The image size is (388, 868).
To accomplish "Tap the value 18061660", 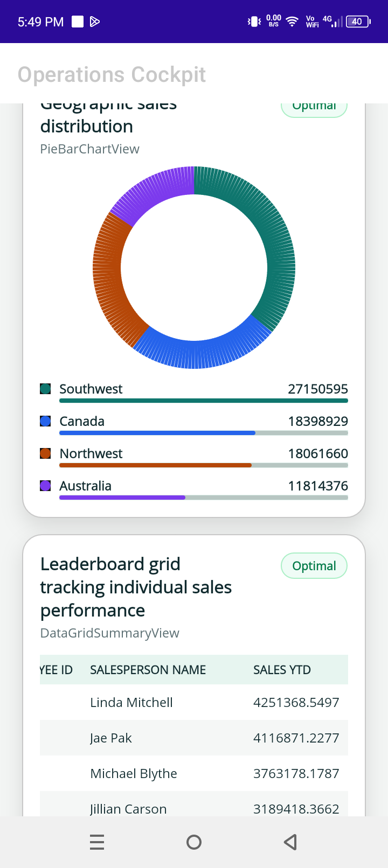I will tap(318, 453).
